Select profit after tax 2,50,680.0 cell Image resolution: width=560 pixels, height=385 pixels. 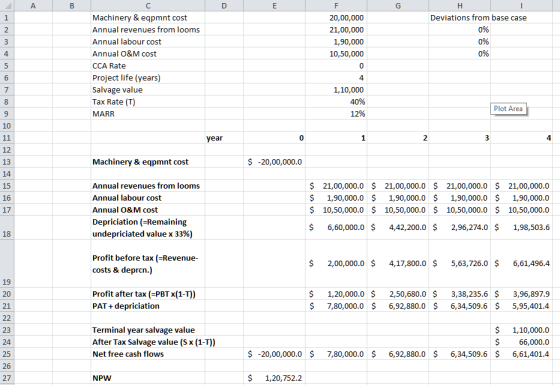pos(398,294)
